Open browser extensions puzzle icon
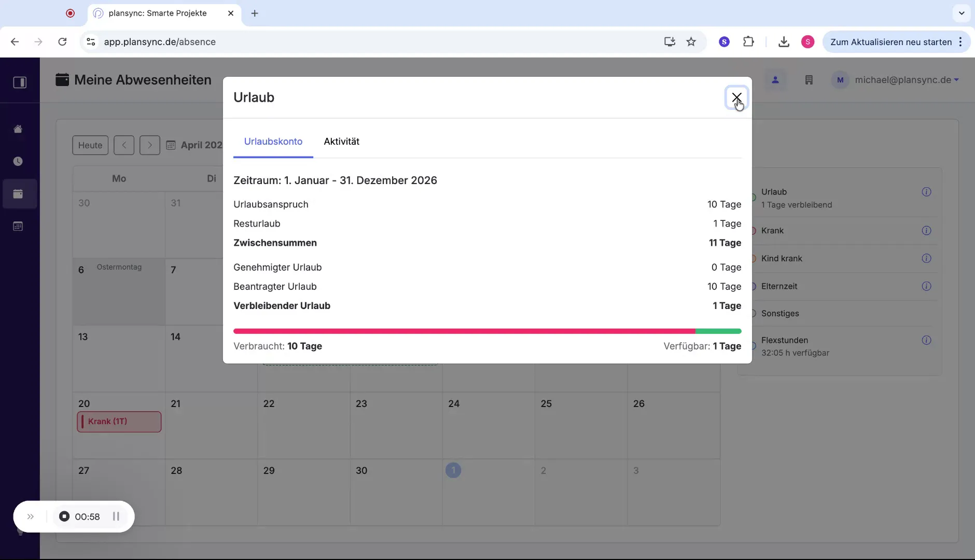Viewport: 975px width, 560px height. [748, 42]
